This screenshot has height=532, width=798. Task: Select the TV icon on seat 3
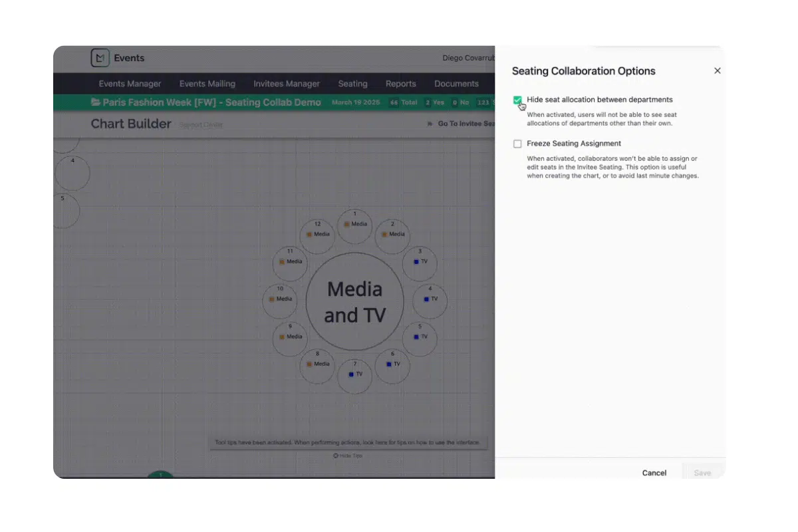(416, 263)
